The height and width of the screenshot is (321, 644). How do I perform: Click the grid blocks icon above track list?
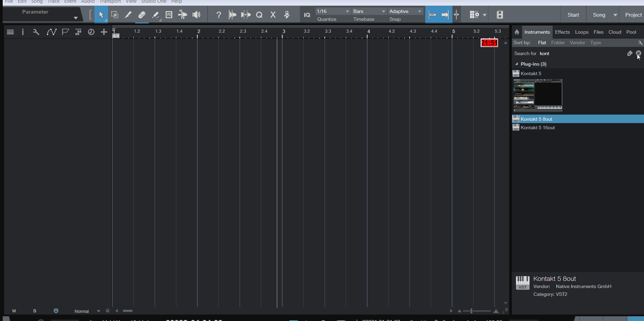[x=78, y=32]
